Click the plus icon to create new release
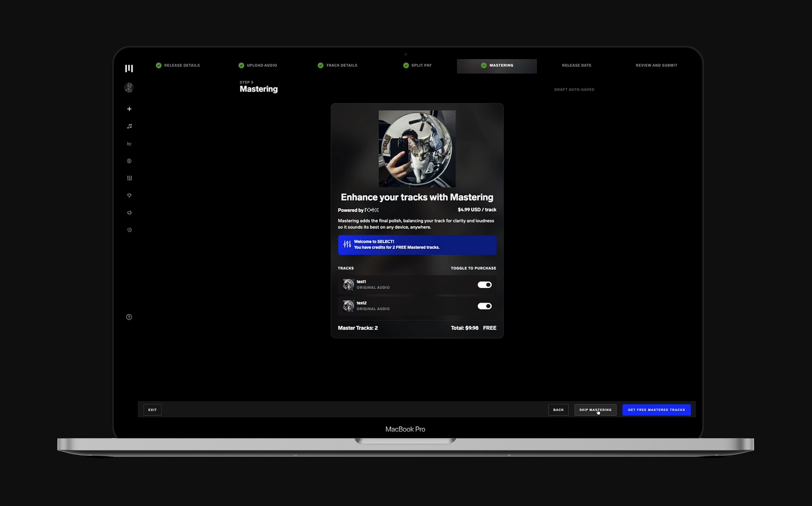Image resolution: width=812 pixels, height=506 pixels. point(129,109)
